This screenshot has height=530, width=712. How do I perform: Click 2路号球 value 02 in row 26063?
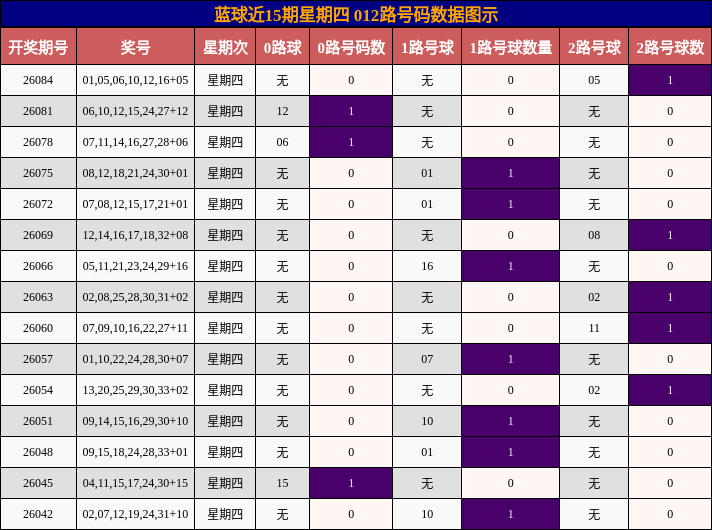click(594, 297)
